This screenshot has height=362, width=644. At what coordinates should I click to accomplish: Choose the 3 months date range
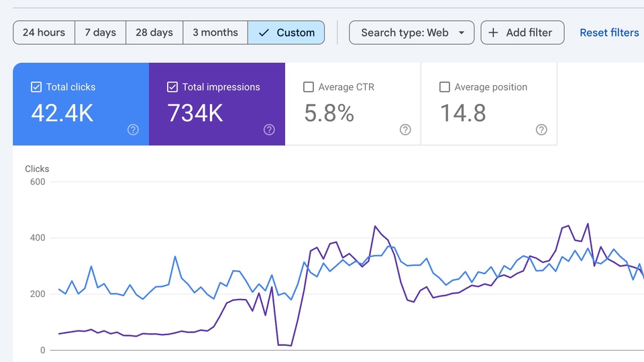(215, 32)
